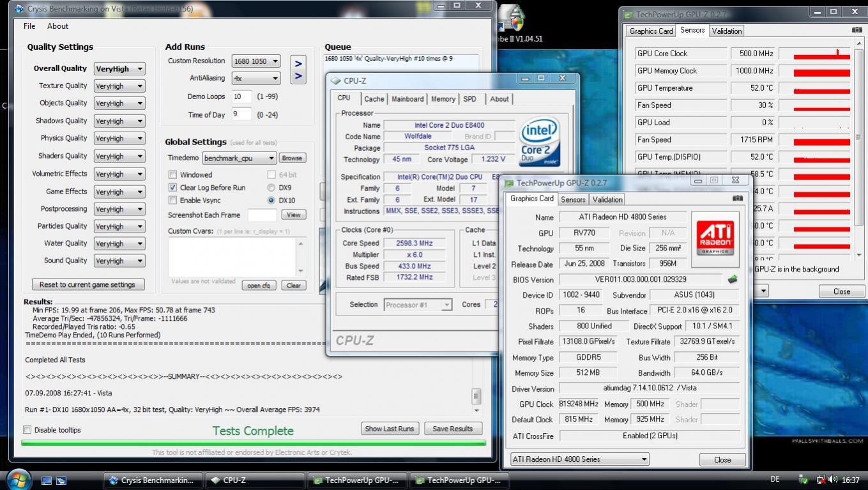The image size is (868, 490).
Task: Switch to CPU-Z Cache tab
Action: click(374, 99)
